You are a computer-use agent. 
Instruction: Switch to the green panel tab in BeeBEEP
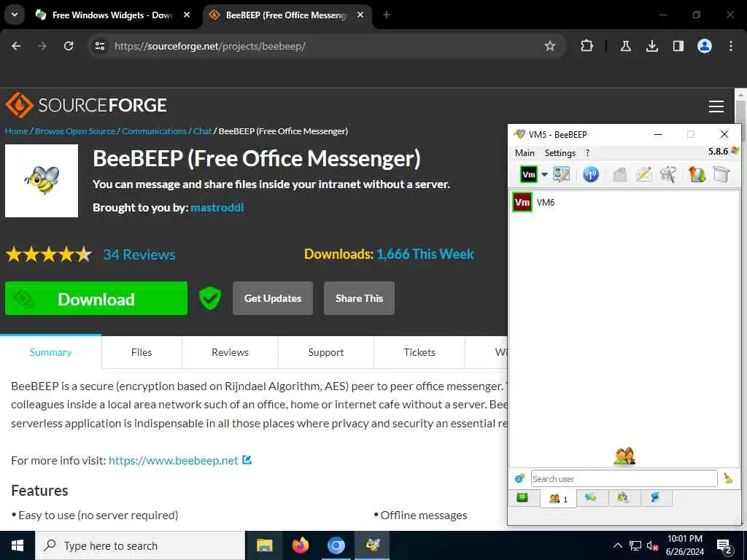pos(522,498)
